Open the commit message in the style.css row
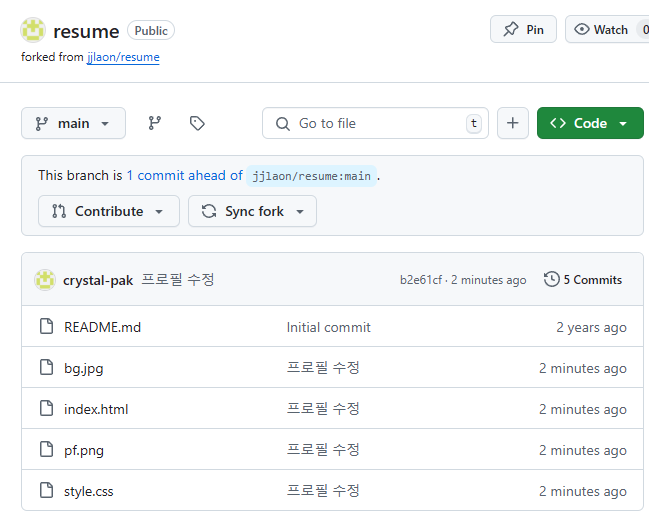The height and width of the screenshot is (518, 649). tap(323, 491)
